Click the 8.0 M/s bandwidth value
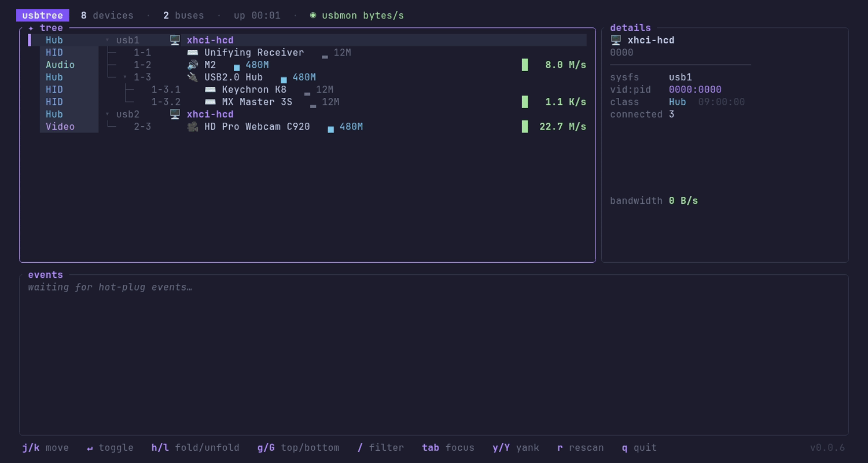 566,65
